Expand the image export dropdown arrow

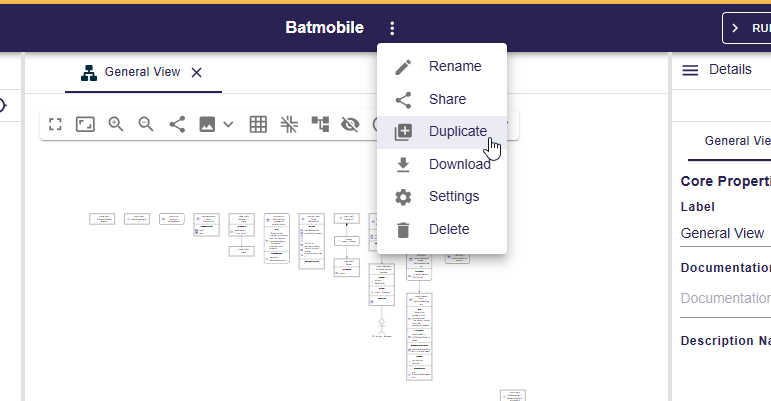click(228, 124)
